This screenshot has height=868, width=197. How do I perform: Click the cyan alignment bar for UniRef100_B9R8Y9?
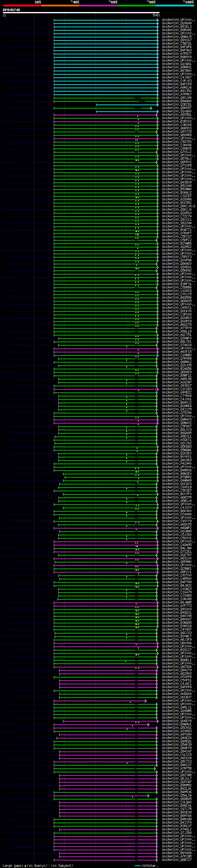pyautogui.click(x=106, y=57)
